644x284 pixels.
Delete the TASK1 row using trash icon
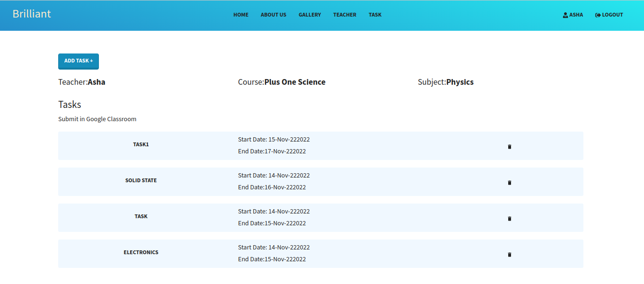tap(510, 147)
